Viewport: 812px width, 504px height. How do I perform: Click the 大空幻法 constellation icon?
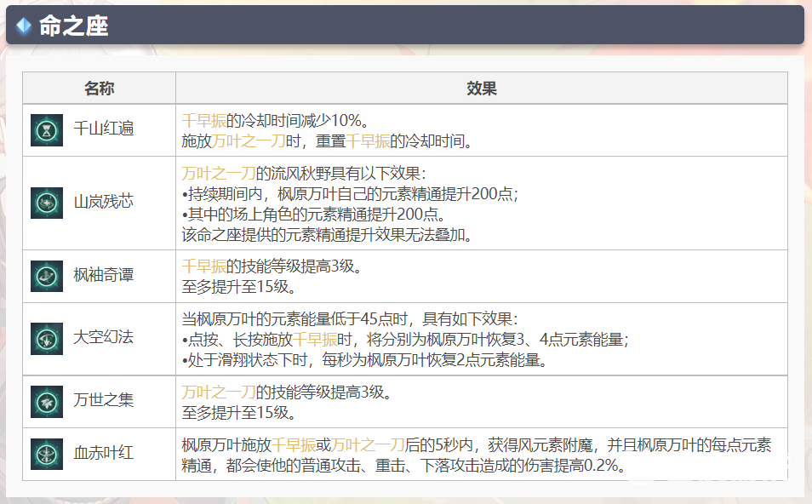(x=47, y=339)
